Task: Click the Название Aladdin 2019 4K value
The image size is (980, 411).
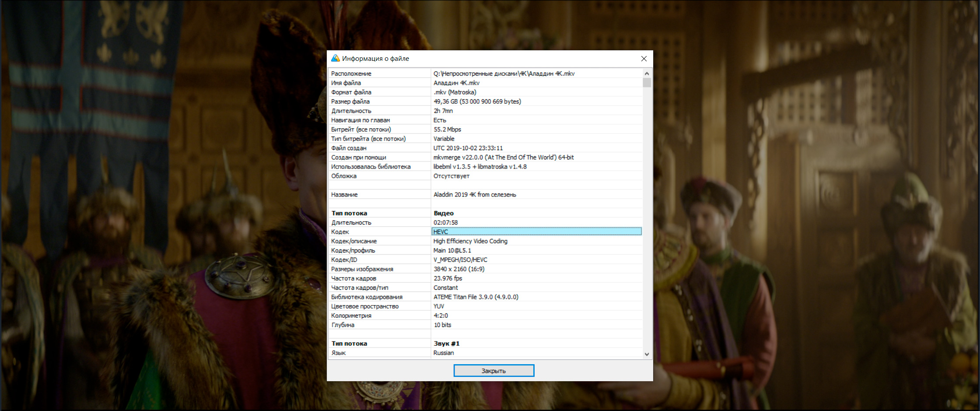Action: 474,195
